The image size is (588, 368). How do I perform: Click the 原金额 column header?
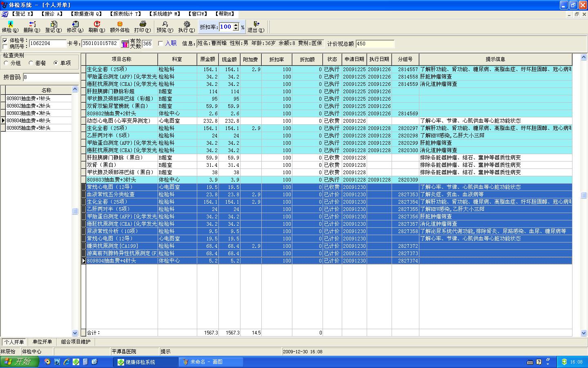pyautogui.click(x=207, y=59)
